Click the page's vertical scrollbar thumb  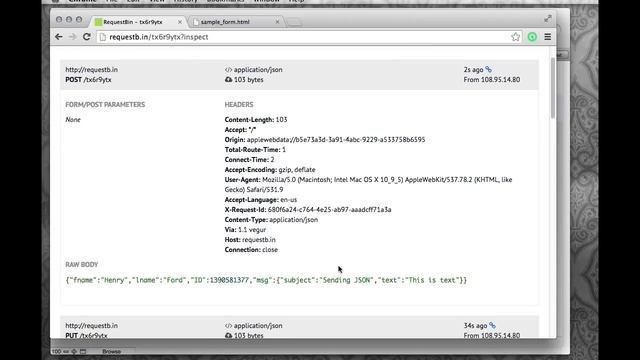click(x=553, y=88)
